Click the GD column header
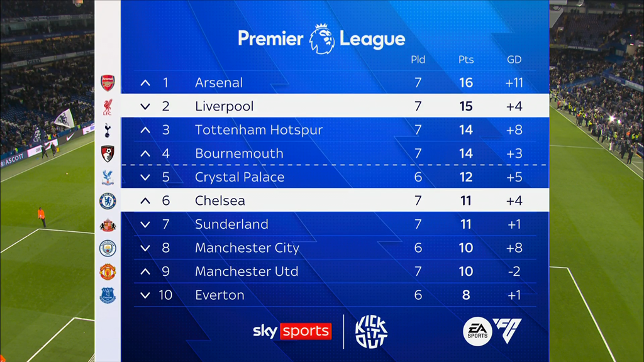Image resolution: width=644 pixels, height=362 pixels. click(514, 60)
